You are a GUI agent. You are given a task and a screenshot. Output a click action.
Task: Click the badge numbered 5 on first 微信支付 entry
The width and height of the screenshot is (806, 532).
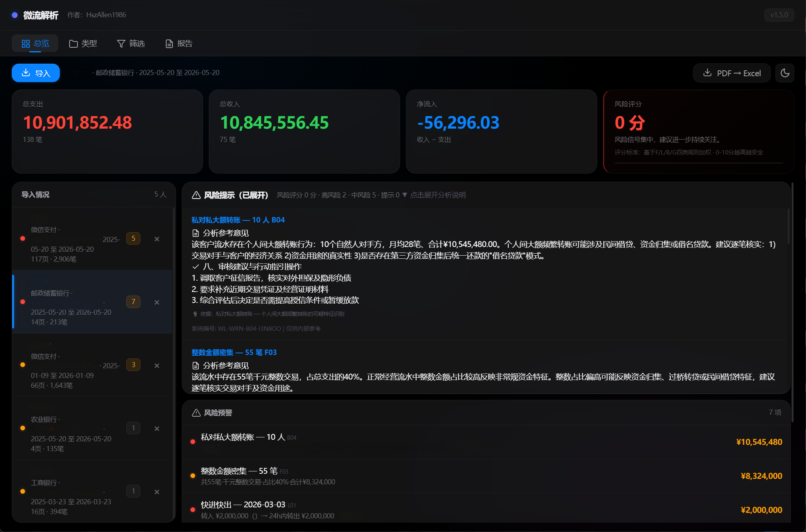pos(133,238)
